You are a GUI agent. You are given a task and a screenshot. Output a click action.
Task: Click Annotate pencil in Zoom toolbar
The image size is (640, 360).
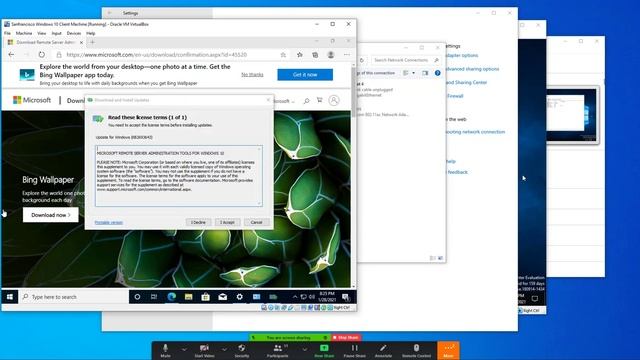tap(383, 350)
